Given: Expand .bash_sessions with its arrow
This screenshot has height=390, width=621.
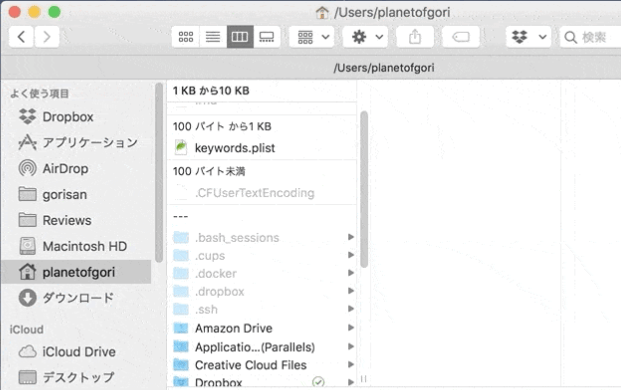Looking at the screenshot, I should tap(351, 237).
